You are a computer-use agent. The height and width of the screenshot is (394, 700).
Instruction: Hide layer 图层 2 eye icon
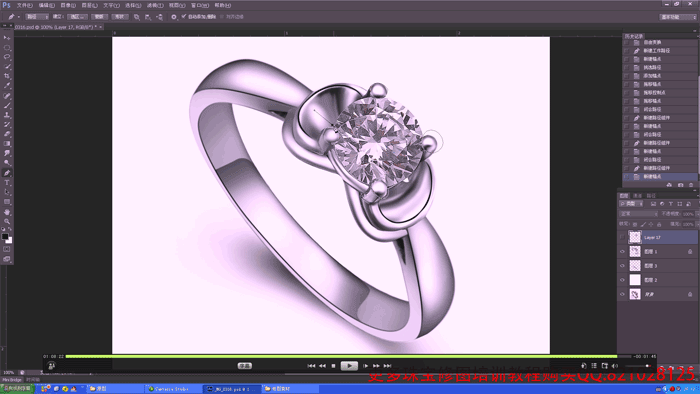(622, 280)
